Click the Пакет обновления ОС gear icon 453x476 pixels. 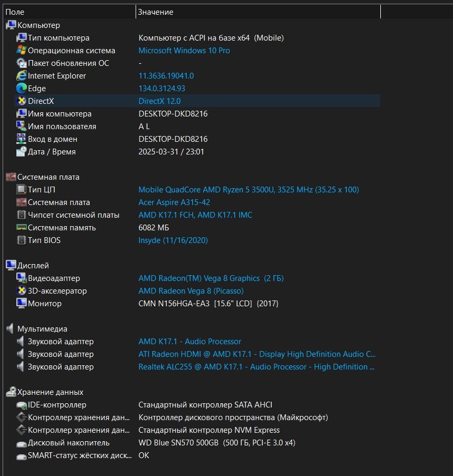pos(22,63)
